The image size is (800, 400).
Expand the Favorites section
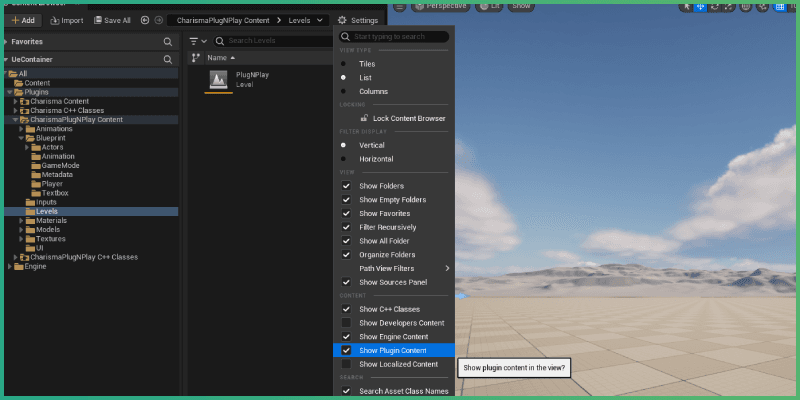pos(6,42)
